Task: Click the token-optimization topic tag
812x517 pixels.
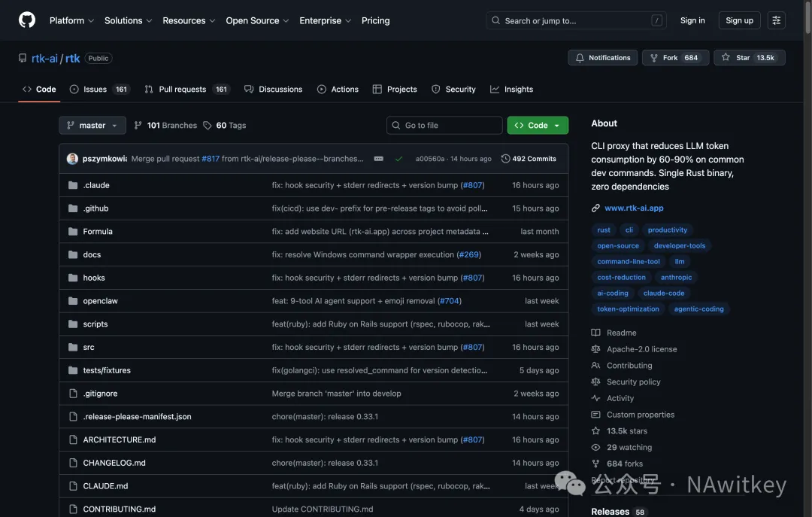Action: [628, 309]
